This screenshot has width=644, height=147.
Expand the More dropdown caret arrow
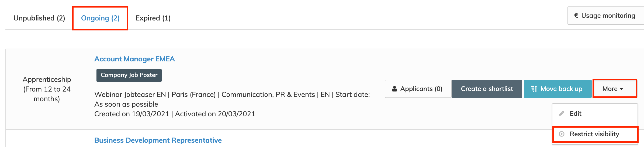(622, 89)
